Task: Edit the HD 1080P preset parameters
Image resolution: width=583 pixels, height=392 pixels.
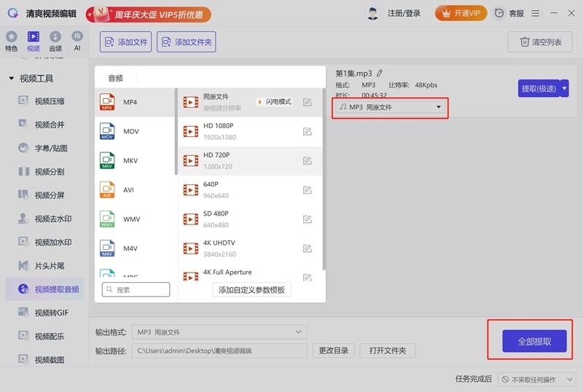Action: 307,131
